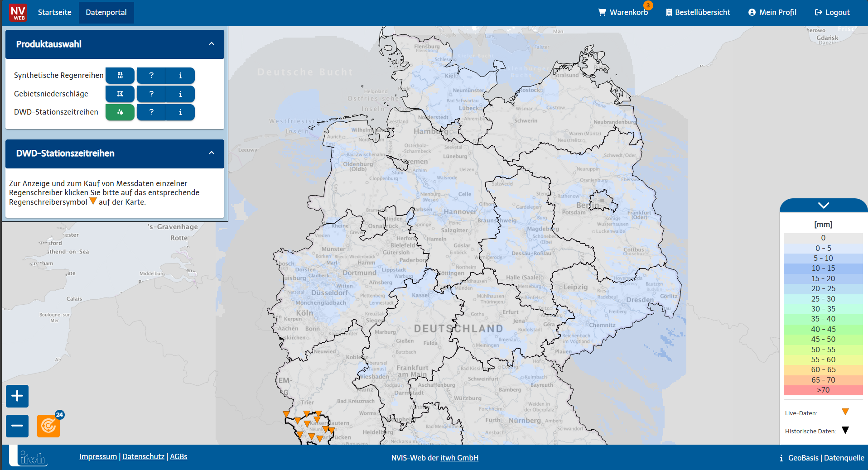Collapse the Produktauswahl panel

click(211, 44)
